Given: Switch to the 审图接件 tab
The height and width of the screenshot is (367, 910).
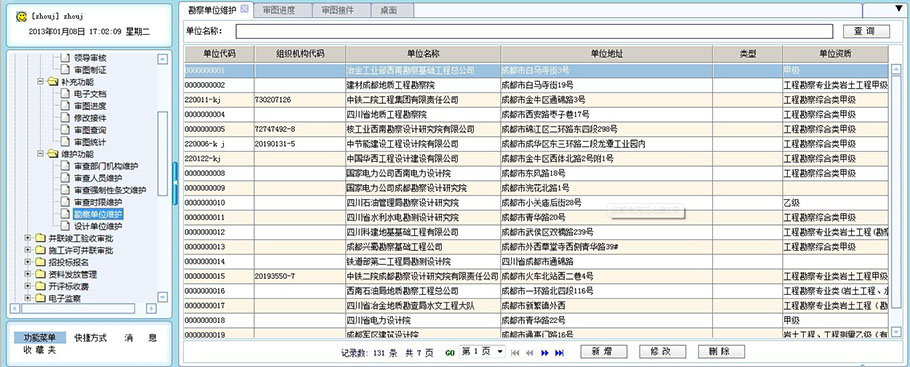Looking at the screenshot, I should click(340, 10).
